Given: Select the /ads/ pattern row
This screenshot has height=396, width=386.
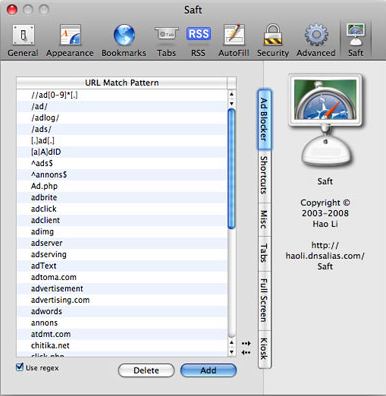Looking at the screenshot, I should [122, 129].
